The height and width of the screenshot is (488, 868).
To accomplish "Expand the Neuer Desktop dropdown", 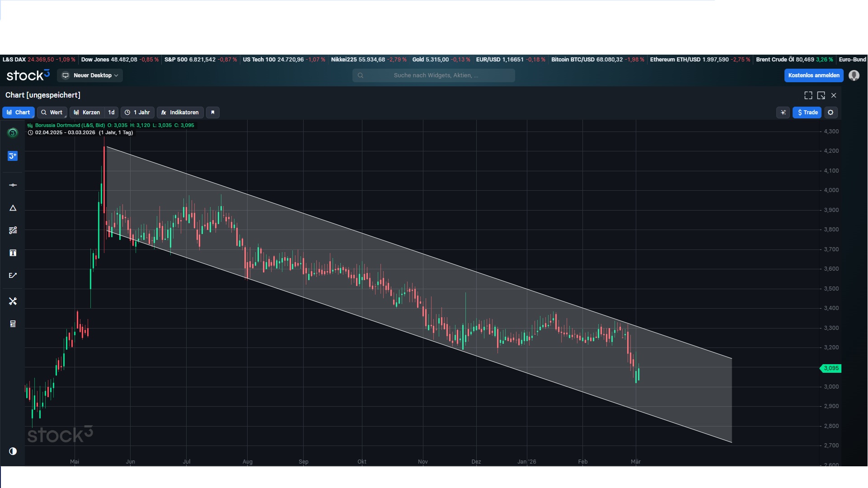I will pos(90,75).
